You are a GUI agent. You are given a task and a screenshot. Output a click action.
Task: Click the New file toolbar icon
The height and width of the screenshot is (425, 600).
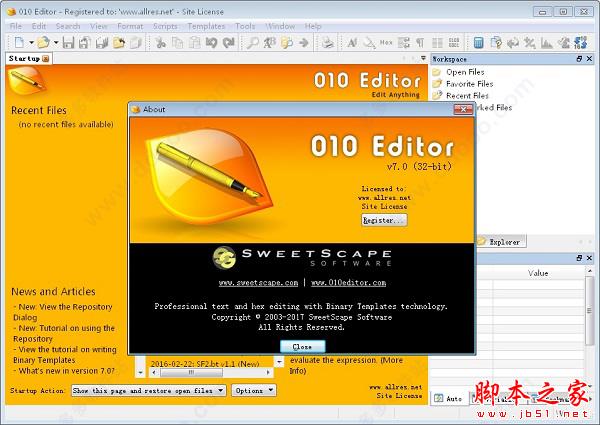pyautogui.click(x=19, y=42)
